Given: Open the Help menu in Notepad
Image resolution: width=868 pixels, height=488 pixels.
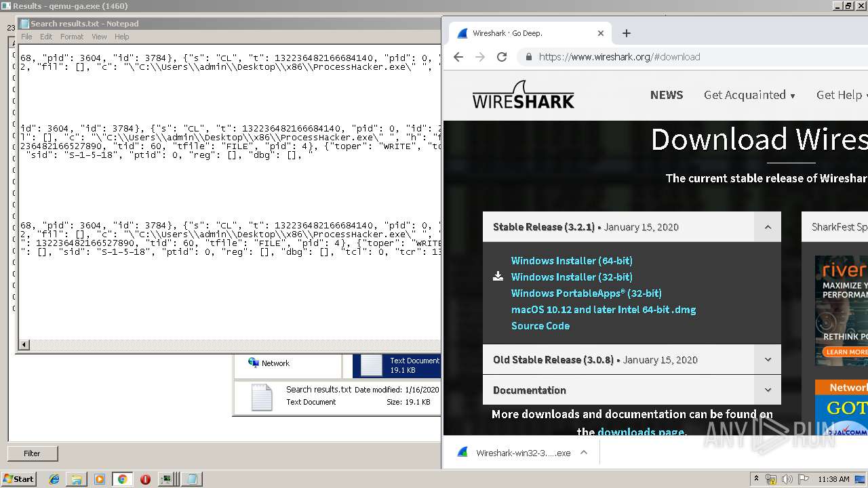Looking at the screenshot, I should click(122, 37).
